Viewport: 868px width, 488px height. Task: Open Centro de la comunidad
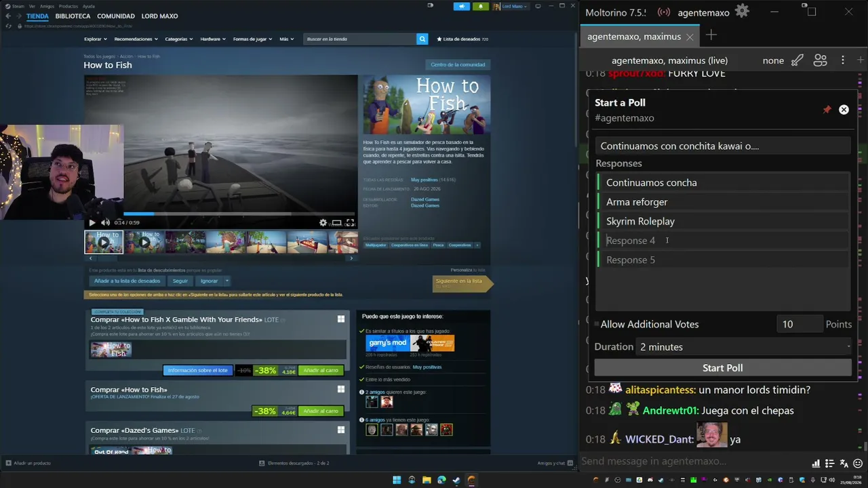(x=458, y=64)
